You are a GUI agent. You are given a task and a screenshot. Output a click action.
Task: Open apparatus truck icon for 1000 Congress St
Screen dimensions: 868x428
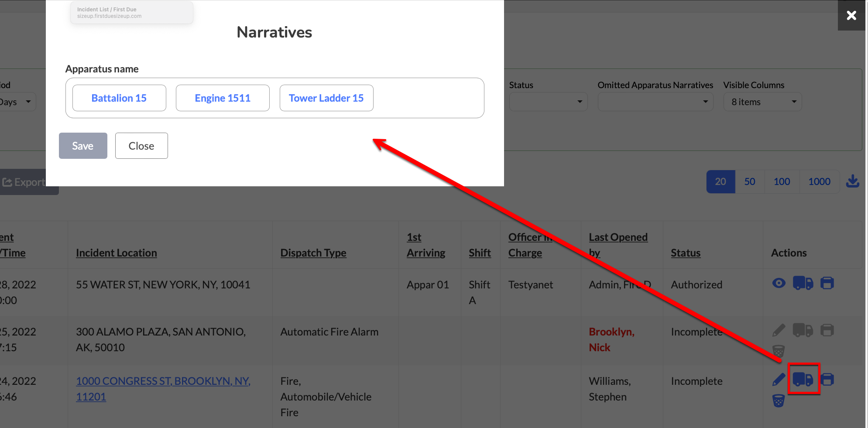(803, 379)
